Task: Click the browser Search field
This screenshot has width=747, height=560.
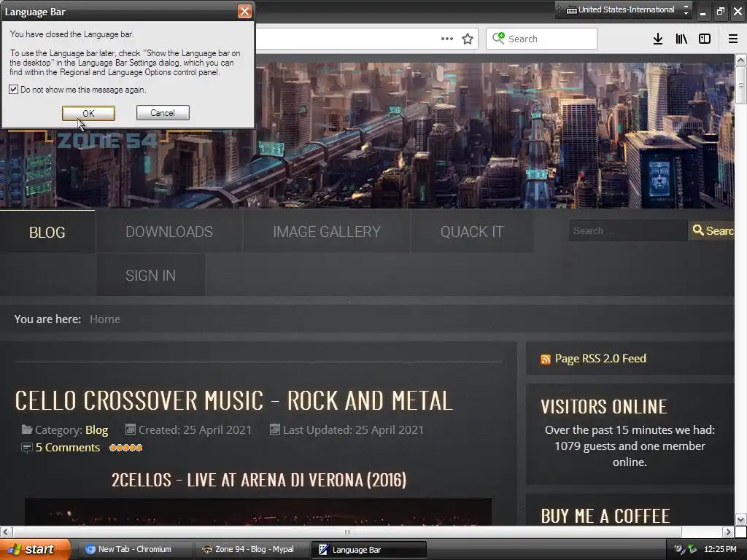Action: (x=541, y=39)
